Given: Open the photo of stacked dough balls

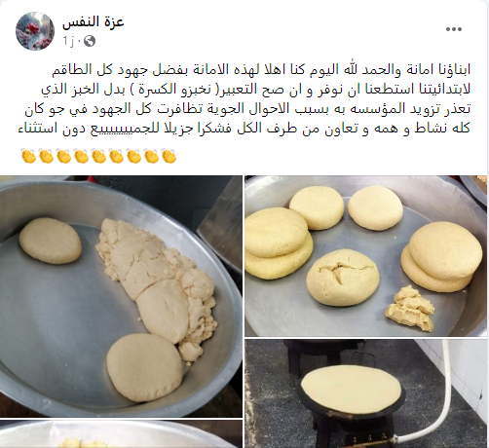Looking at the screenshot, I should point(366,256).
